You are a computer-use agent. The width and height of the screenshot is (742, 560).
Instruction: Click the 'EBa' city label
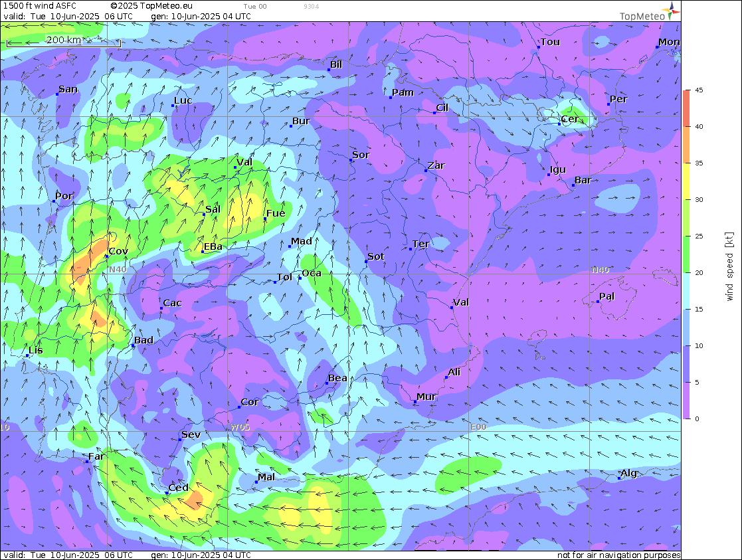(213, 247)
